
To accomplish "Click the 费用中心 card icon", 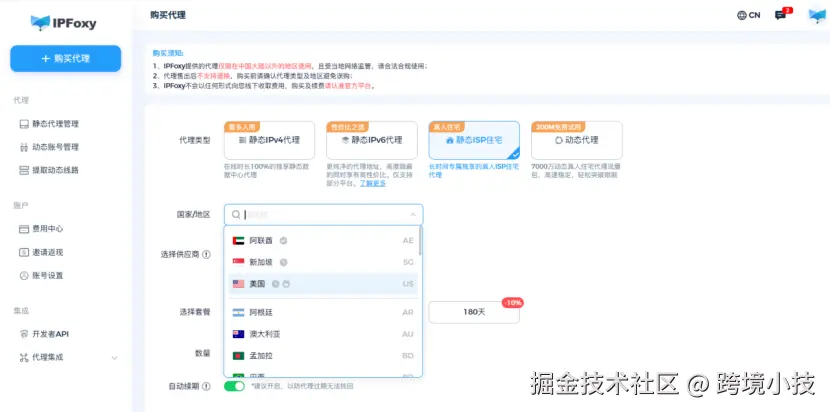I will coord(24,229).
